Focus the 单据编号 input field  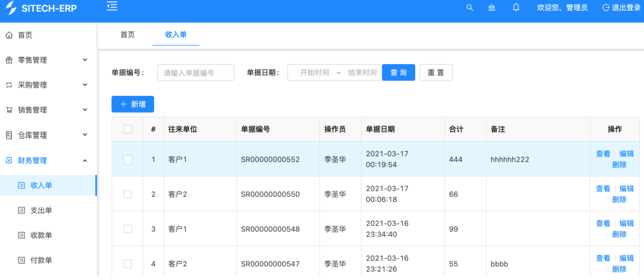tap(195, 73)
